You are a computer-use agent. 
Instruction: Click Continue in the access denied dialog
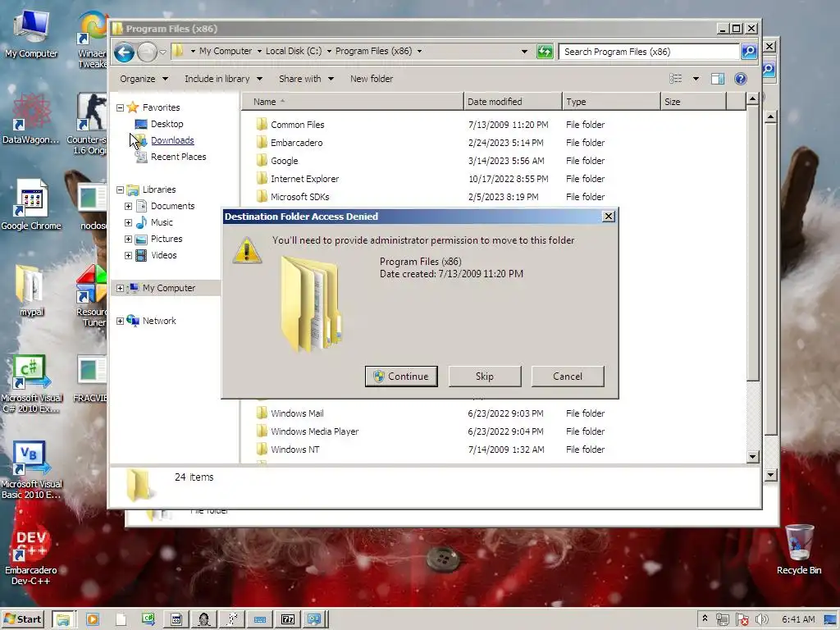click(401, 376)
